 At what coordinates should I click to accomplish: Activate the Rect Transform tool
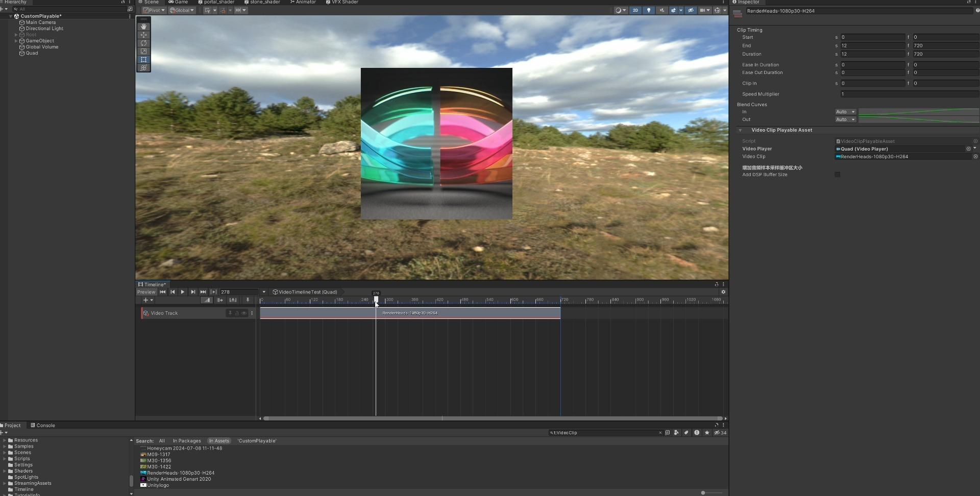(x=143, y=59)
